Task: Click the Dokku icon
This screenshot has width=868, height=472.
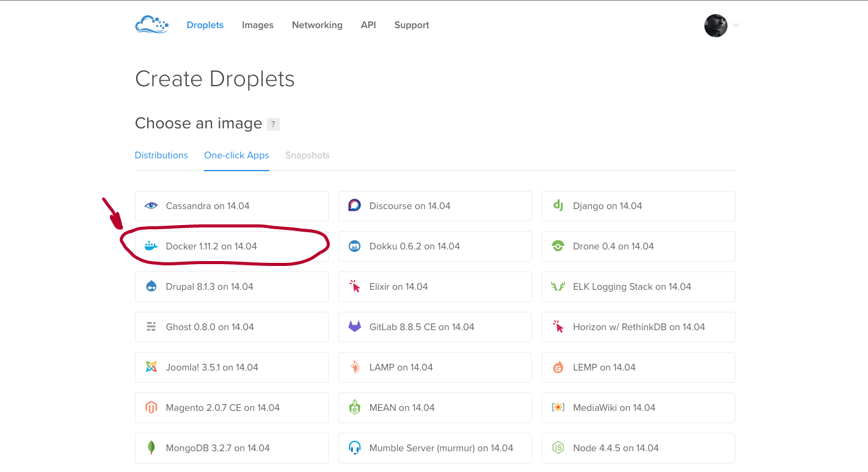Action: [354, 246]
